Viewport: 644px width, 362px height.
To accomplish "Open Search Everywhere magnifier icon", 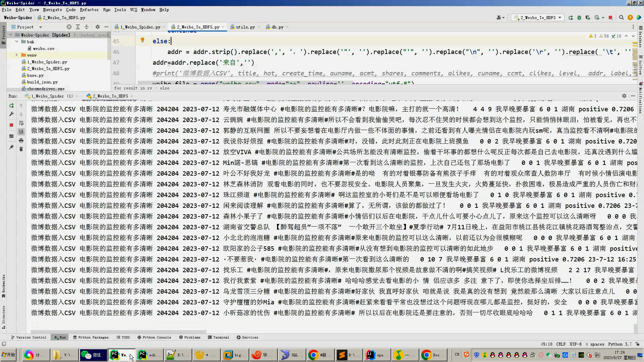I will (x=621, y=18).
